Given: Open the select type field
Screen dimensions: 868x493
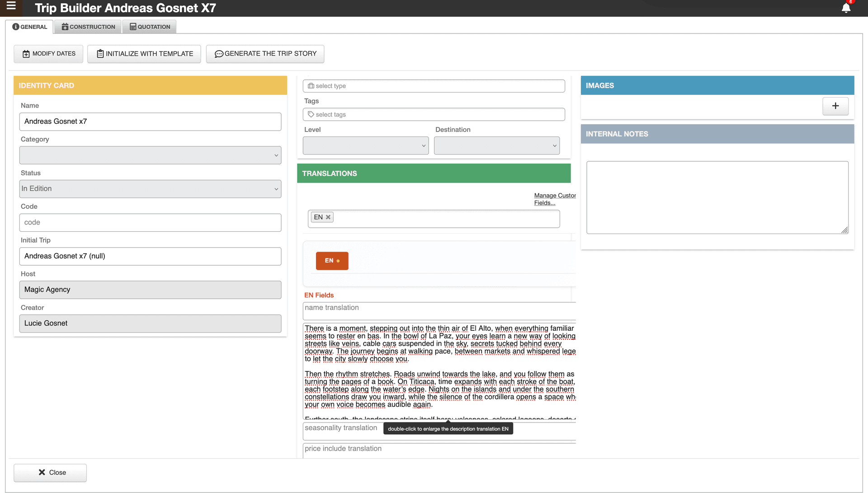Looking at the screenshot, I should pyautogui.click(x=434, y=86).
